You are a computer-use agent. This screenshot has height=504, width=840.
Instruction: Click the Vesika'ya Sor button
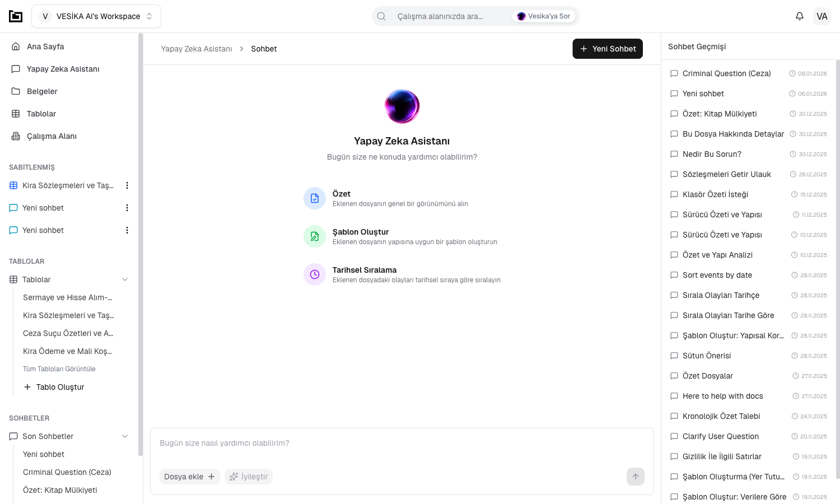[544, 16]
